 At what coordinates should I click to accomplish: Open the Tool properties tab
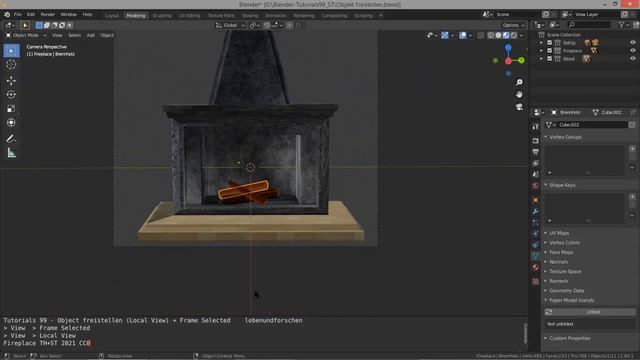pyautogui.click(x=536, y=127)
